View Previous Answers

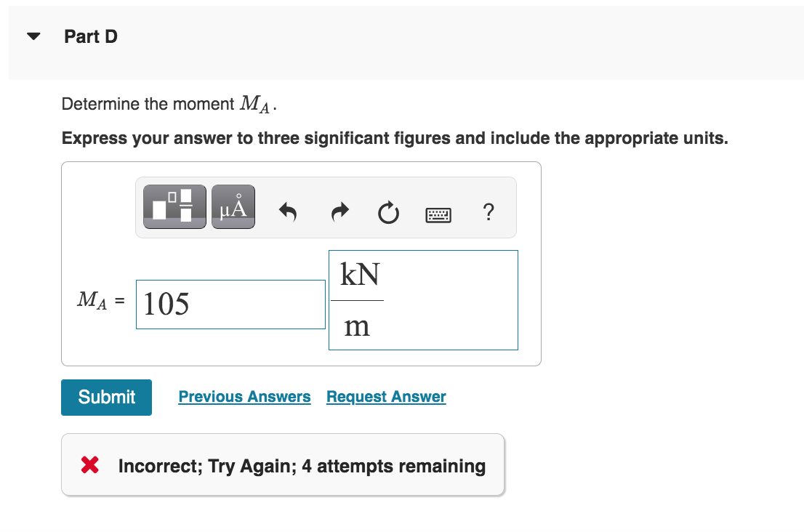pos(244,396)
